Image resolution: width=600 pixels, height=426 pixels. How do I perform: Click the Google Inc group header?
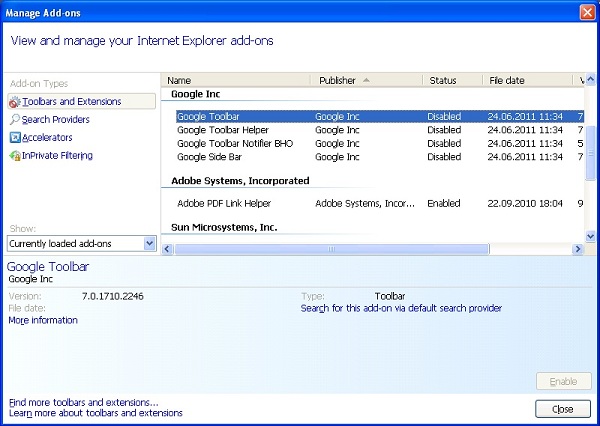click(196, 94)
